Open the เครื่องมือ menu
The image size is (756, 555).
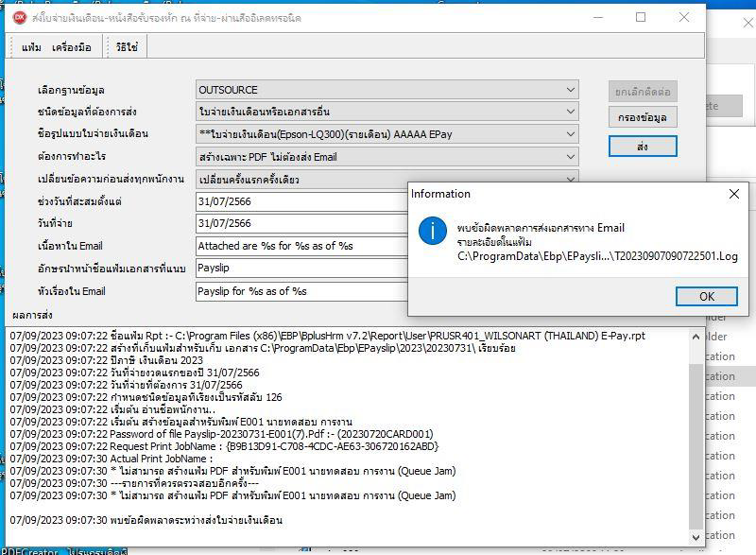coord(72,46)
